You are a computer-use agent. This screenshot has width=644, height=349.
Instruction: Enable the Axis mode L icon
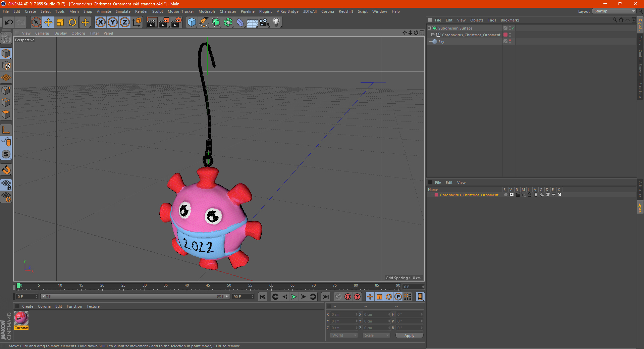(6, 130)
